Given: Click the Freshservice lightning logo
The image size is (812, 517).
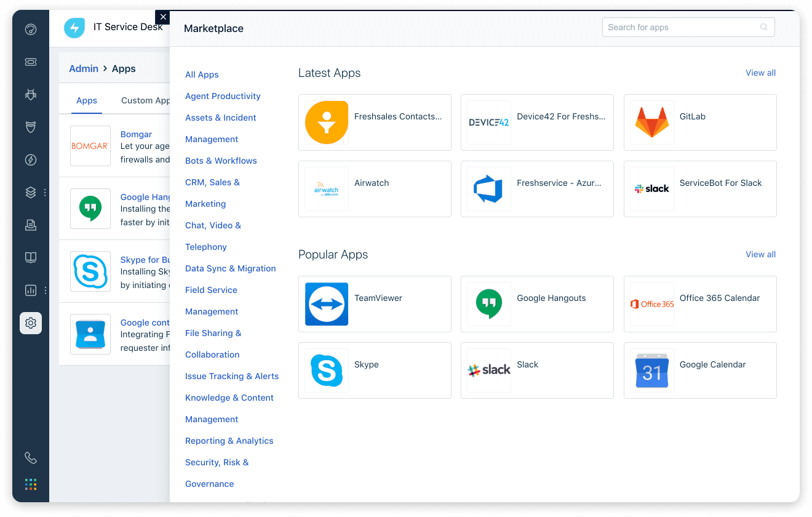Looking at the screenshot, I should tap(74, 28).
